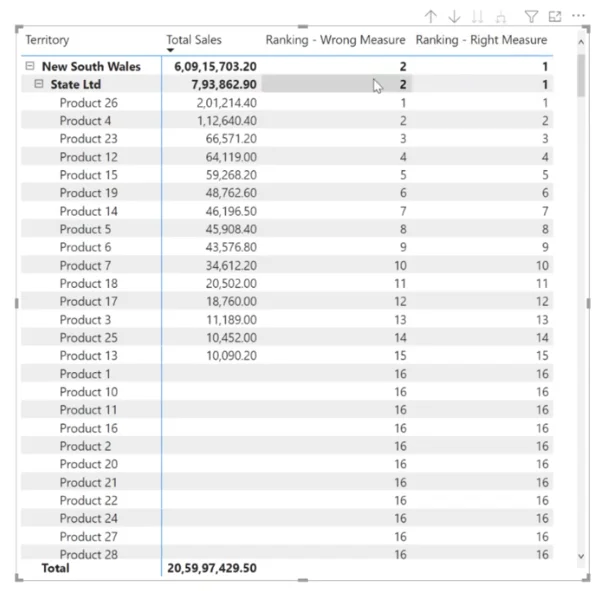Click the drill down arrow icon
The image size is (609, 591).
click(454, 17)
